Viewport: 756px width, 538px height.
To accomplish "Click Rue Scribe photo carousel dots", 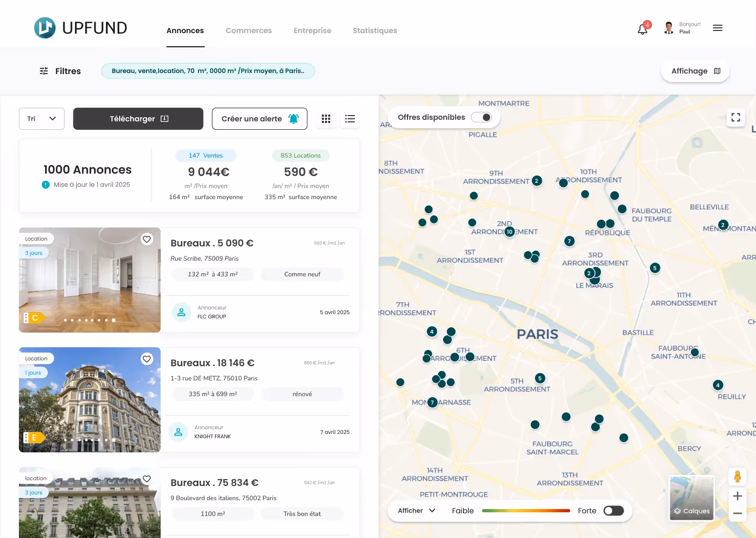I will [89, 320].
